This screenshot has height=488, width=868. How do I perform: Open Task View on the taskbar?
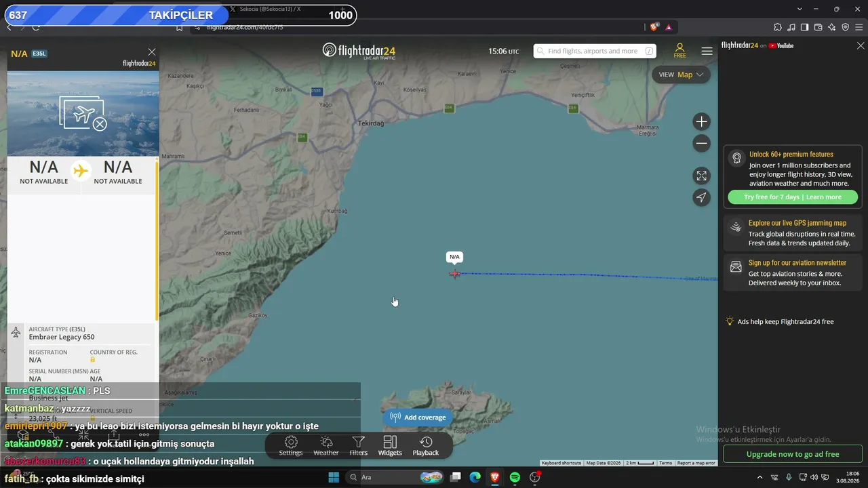point(456,477)
